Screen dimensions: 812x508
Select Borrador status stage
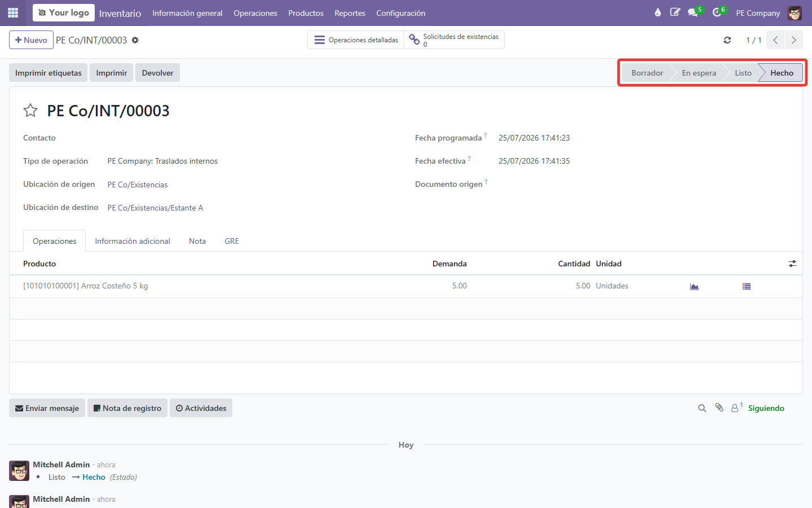pos(647,73)
